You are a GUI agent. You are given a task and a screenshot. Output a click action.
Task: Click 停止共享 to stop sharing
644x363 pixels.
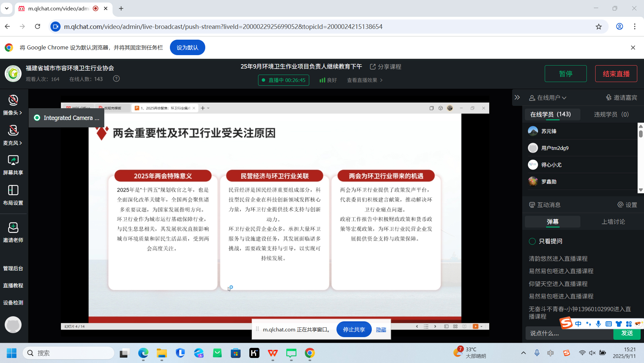tap(354, 329)
